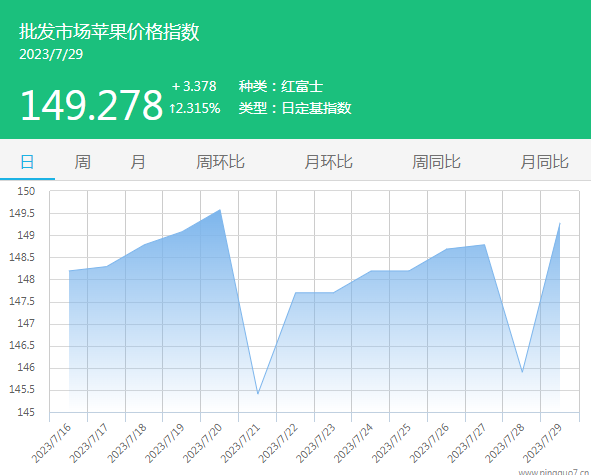Select the 周同比 tab
Screen dimensions: 591x475
pyautogui.click(x=436, y=162)
